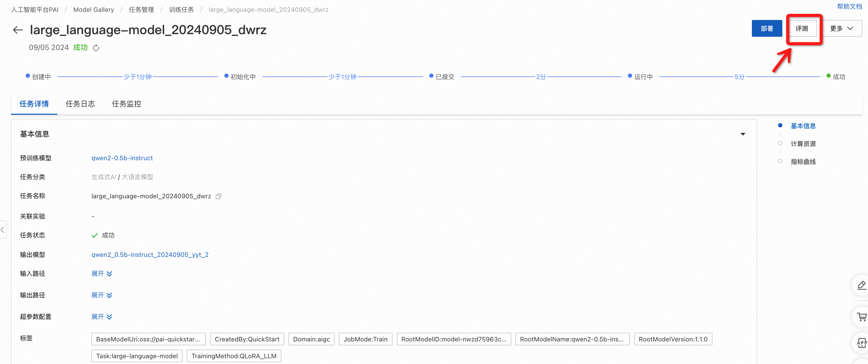Screen dimensions: 868x364
Task: Expand the collapsed left sidebar handle
Action: point(3,230)
